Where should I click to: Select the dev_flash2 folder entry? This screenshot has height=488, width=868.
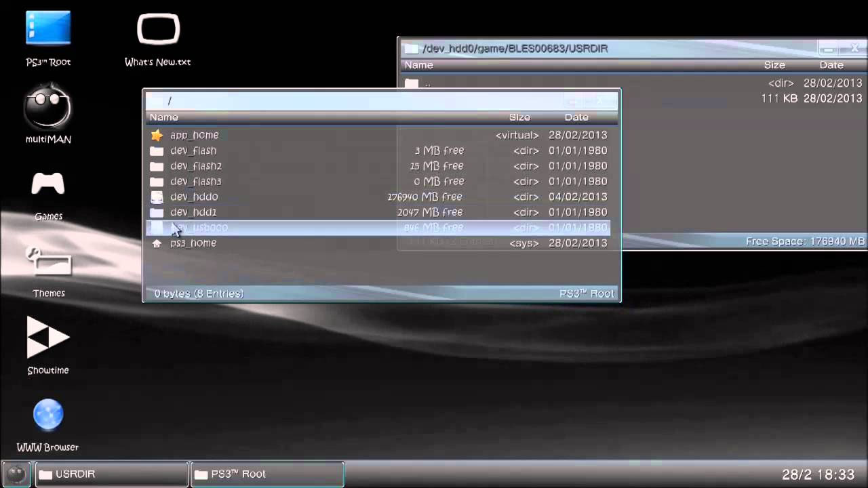[196, 166]
